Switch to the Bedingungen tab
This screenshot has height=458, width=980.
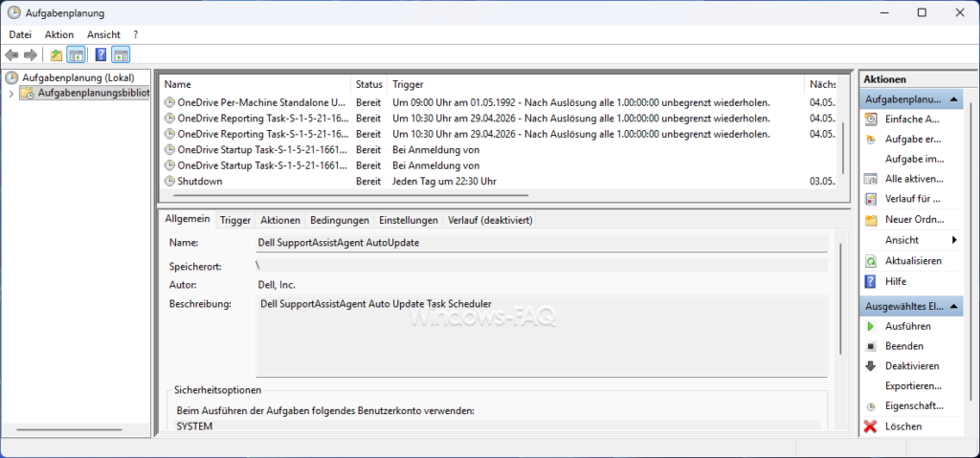click(340, 220)
